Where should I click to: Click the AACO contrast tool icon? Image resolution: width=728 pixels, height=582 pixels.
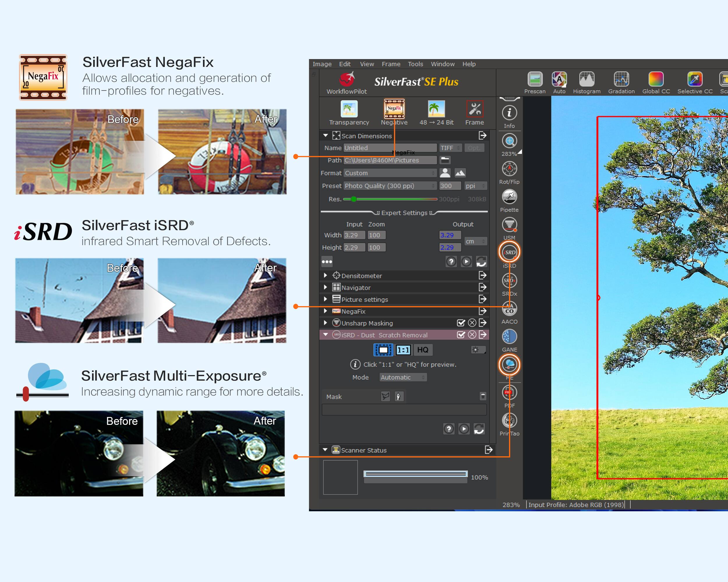tap(509, 309)
